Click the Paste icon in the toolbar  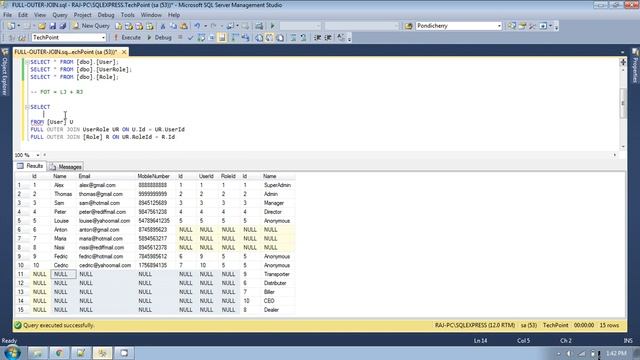pos(184,26)
